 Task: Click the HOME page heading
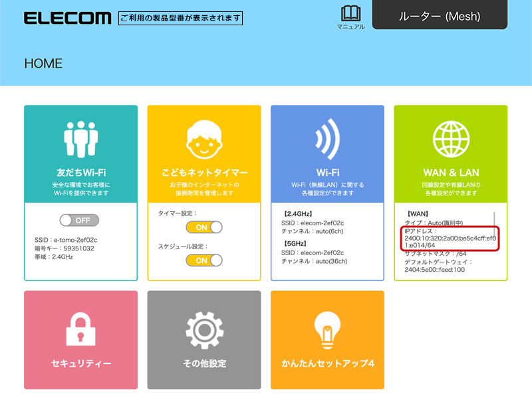coord(43,63)
